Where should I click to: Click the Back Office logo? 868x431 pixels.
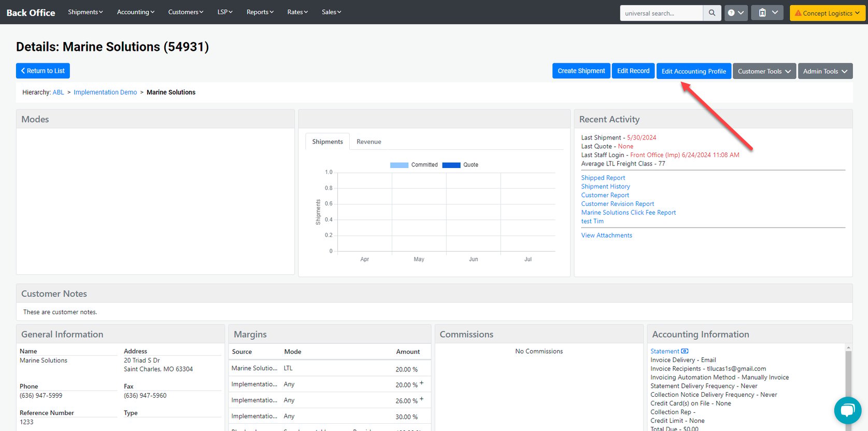[31, 12]
